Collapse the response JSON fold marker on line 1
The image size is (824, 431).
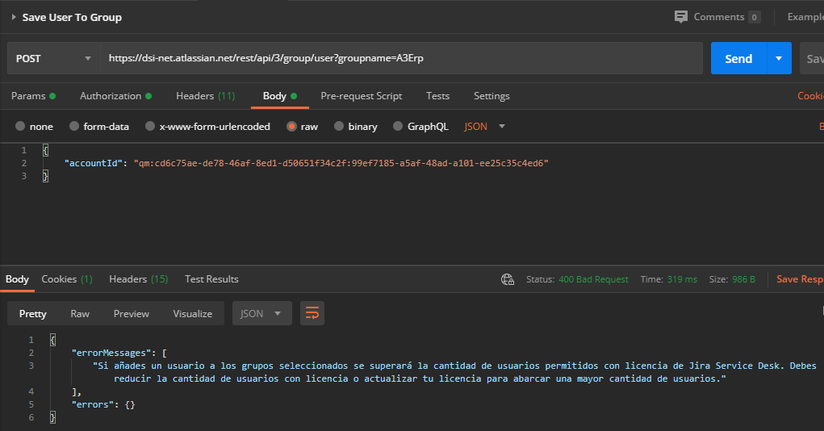53,340
